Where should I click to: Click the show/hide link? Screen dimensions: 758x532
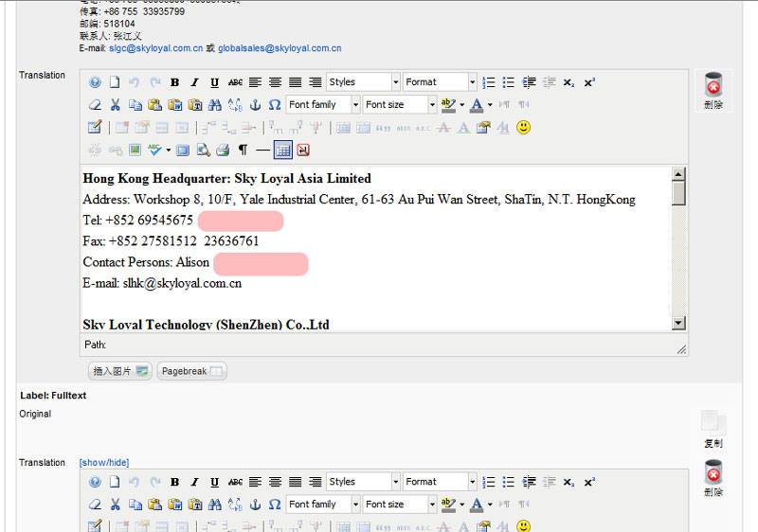coord(104,463)
